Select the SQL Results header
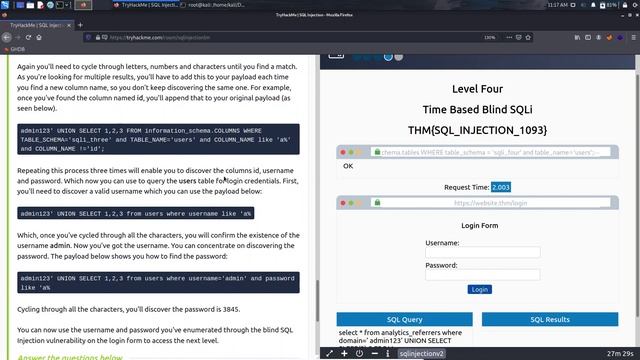The height and width of the screenshot is (360, 640). tap(550, 320)
